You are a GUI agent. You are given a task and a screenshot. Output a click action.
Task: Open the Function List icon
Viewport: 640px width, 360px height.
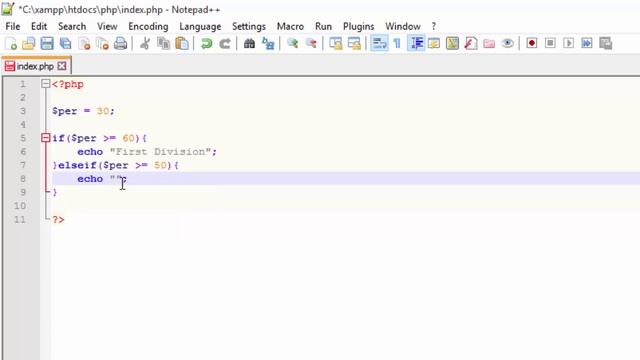(471, 43)
